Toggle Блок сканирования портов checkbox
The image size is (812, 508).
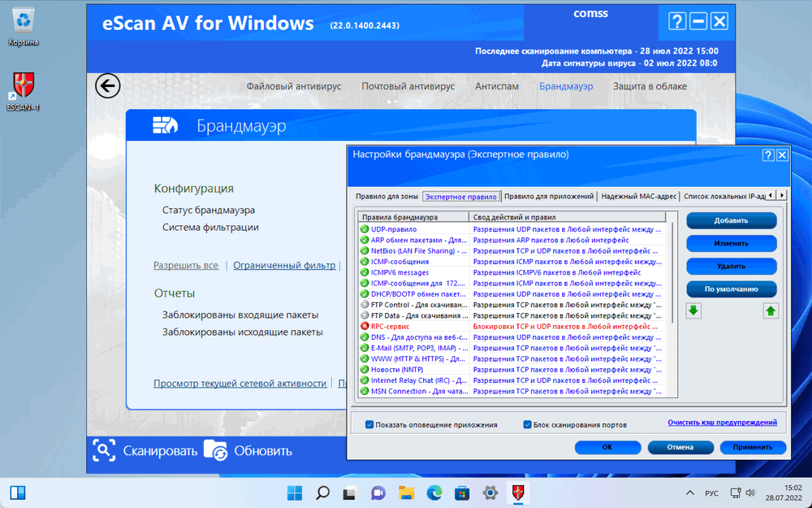[x=527, y=424]
